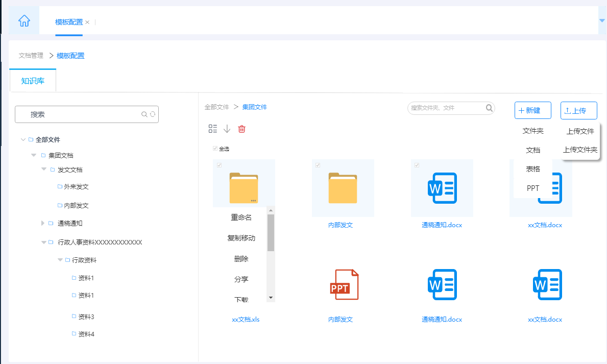Switch to list view icon

[x=212, y=129]
